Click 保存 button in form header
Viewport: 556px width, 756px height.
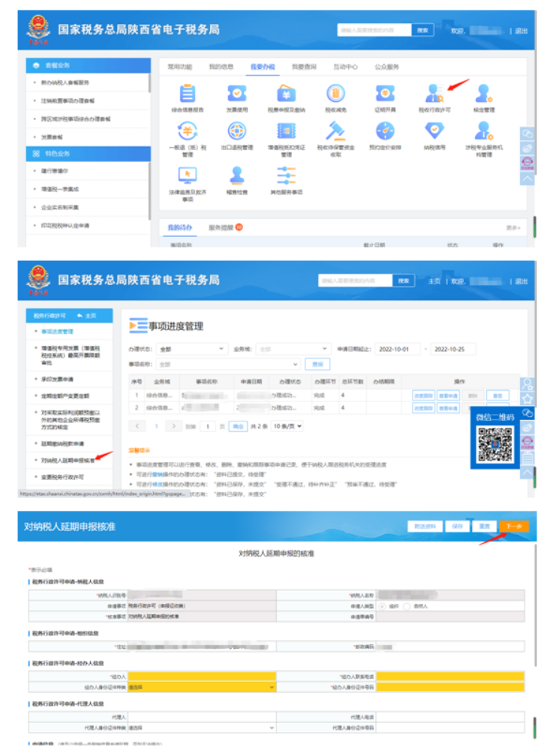point(457,526)
